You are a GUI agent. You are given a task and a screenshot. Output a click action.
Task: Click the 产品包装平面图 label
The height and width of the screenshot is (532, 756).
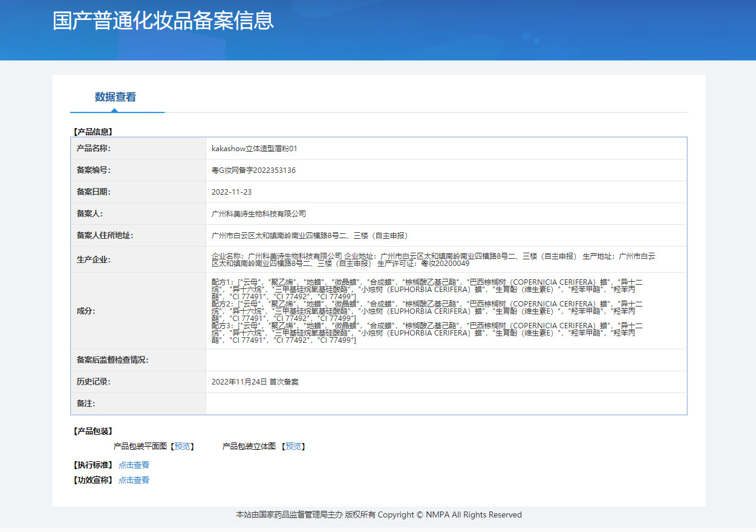[x=140, y=446]
